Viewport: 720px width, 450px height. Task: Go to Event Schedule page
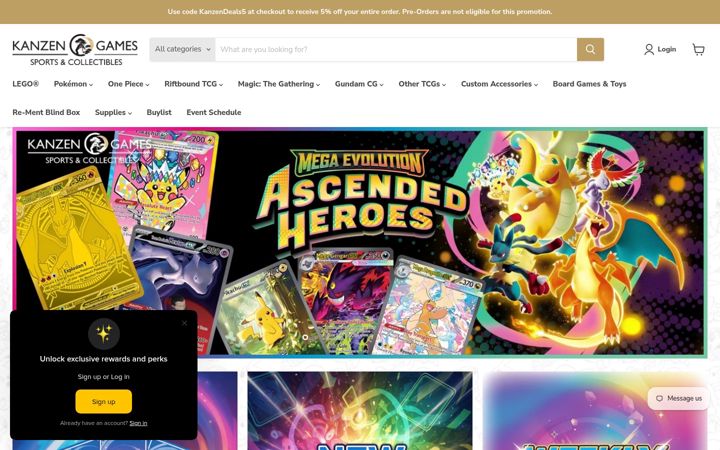(214, 112)
